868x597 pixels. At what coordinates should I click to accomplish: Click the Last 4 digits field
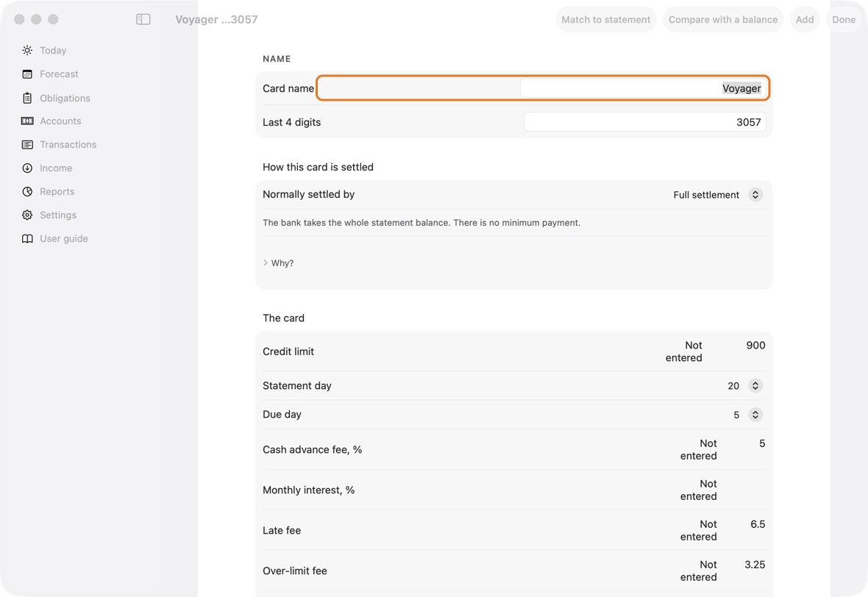click(645, 122)
